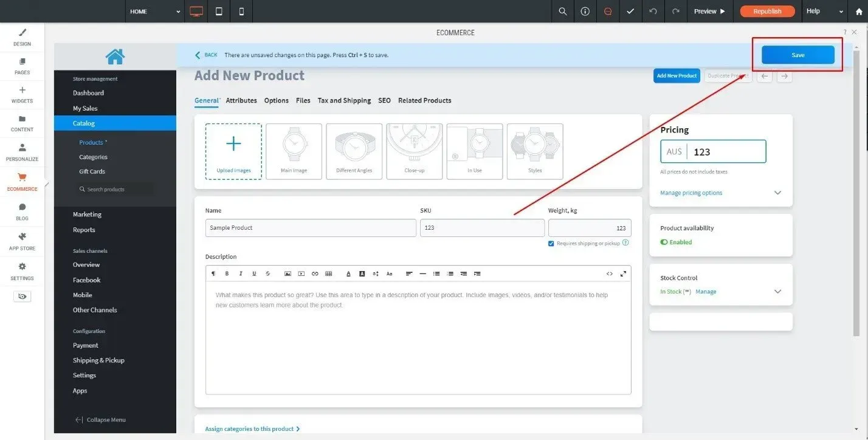The height and width of the screenshot is (440, 868).
Task: Insert image in description editor
Action: (x=288, y=273)
